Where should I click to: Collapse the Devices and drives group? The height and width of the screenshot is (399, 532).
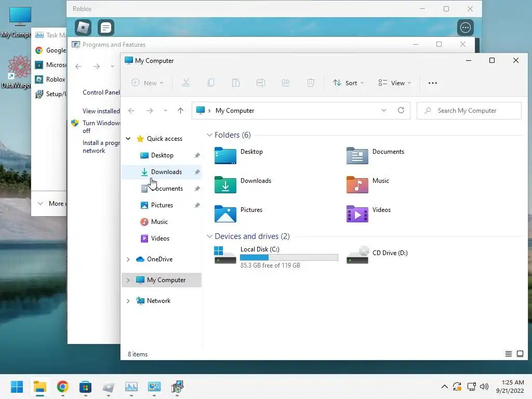(x=209, y=236)
